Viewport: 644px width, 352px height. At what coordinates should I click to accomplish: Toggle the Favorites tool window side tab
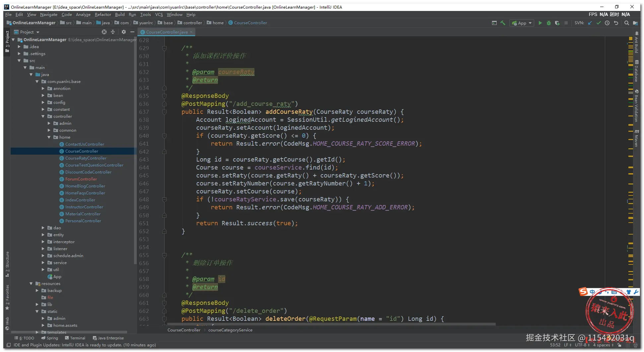(7, 297)
